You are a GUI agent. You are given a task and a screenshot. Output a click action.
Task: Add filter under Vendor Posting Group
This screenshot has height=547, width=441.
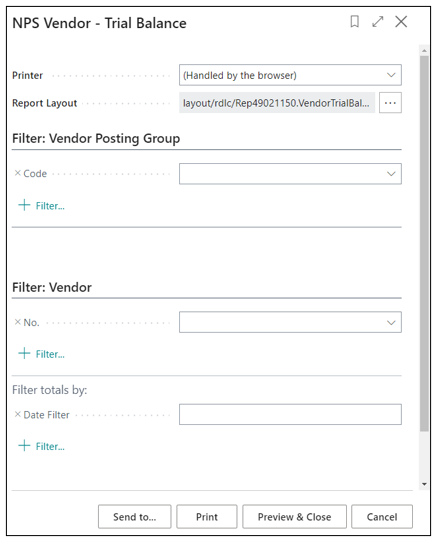[42, 205]
